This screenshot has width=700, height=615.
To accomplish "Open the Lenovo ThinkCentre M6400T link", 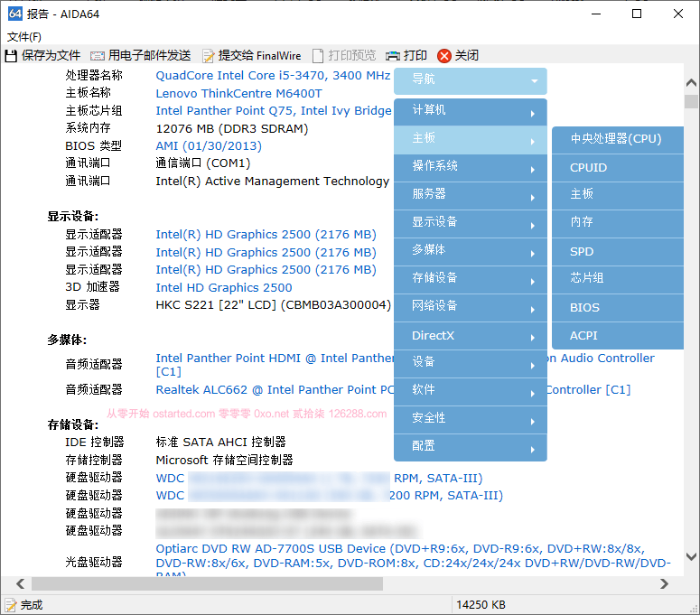I will tap(238, 93).
